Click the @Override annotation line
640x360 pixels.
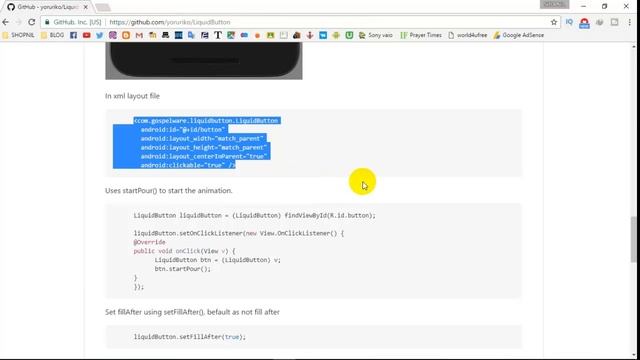click(149, 242)
